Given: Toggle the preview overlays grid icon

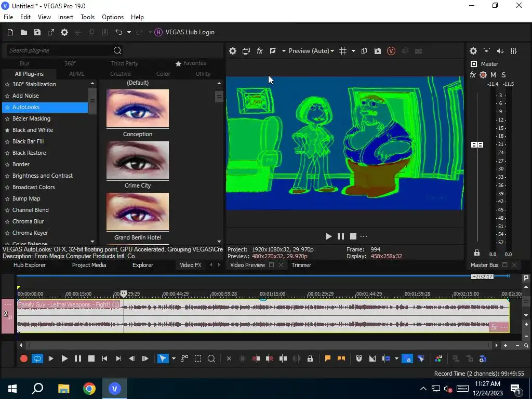Looking at the screenshot, I should pos(343,51).
